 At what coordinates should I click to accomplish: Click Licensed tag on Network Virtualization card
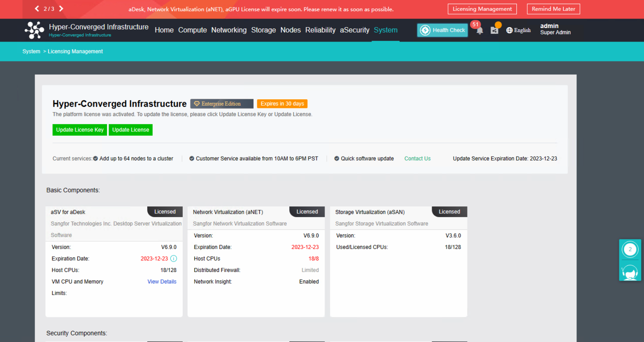(307, 212)
